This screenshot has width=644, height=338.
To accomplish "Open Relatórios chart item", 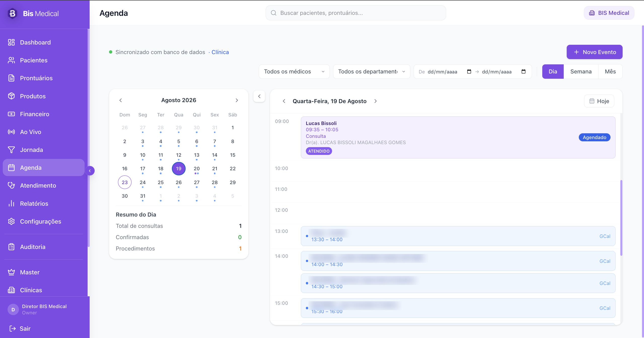I will click(x=44, y=203).
